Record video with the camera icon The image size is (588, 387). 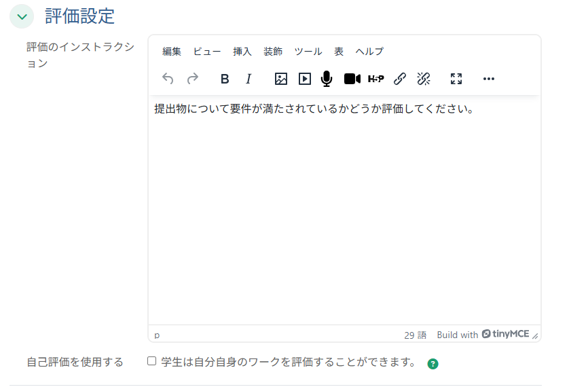click(352, 79)
